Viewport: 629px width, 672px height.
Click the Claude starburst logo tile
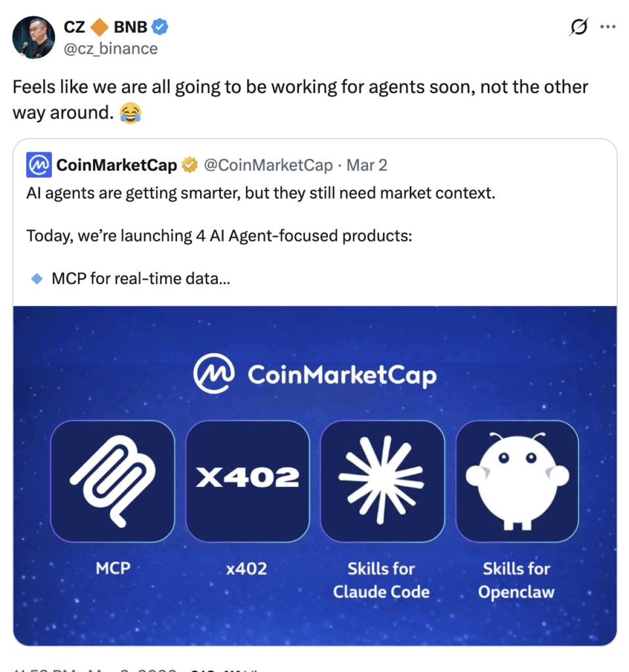[382, 481]
